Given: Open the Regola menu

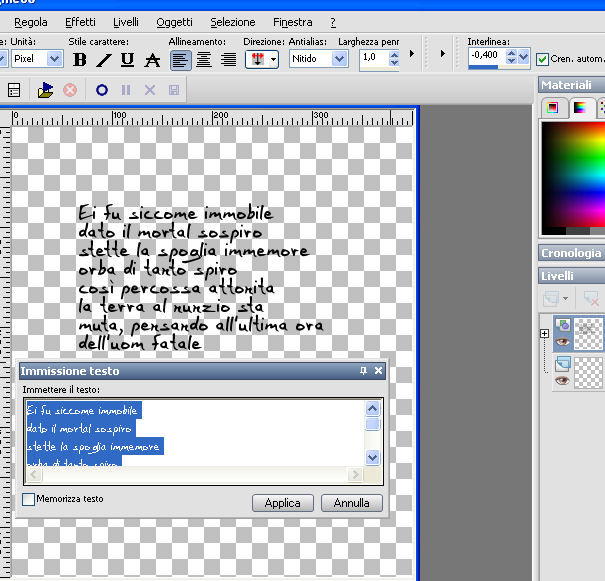Looking at the screenshot, I should click(30, 22).
